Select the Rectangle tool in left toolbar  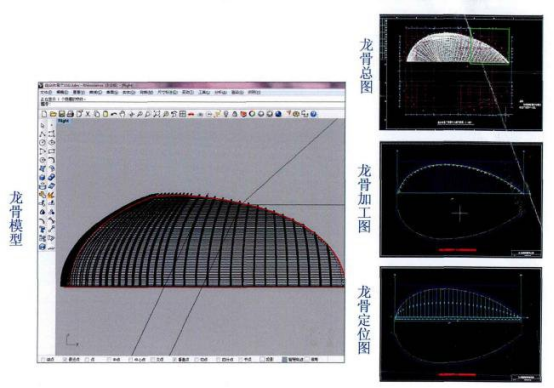pyautogui.click(x=52, y=151)
